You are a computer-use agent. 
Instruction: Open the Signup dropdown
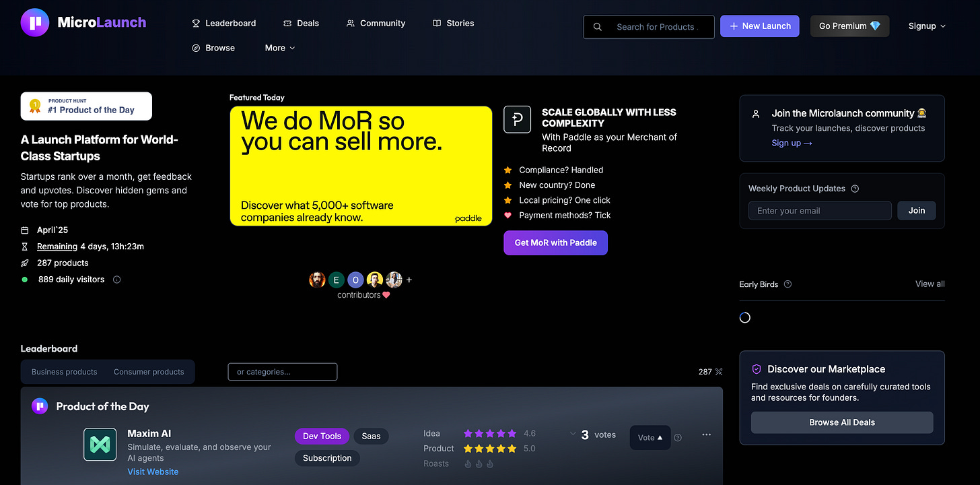[x=927, y=26]
